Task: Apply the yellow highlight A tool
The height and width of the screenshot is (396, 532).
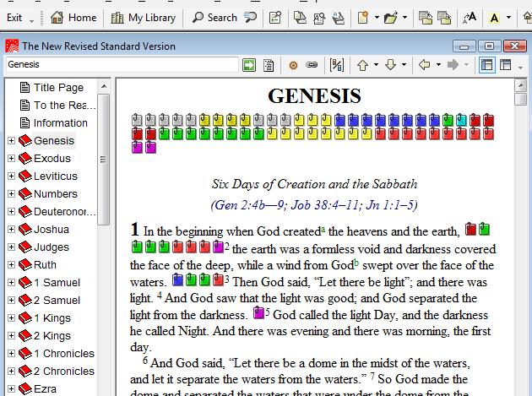Action: [494, 17]
